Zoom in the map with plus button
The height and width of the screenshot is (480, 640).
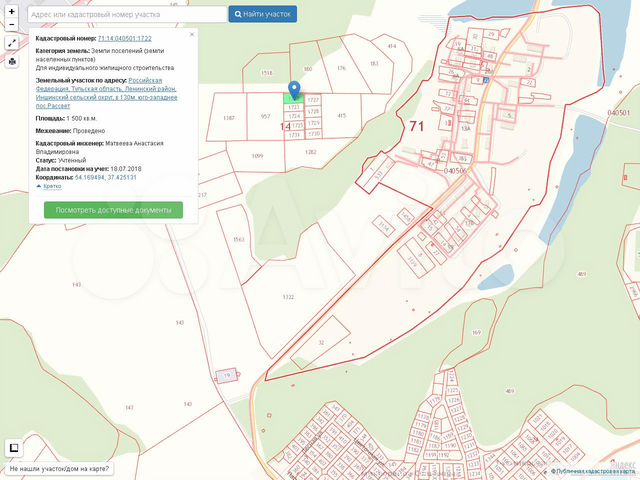[x=12, y=11]
